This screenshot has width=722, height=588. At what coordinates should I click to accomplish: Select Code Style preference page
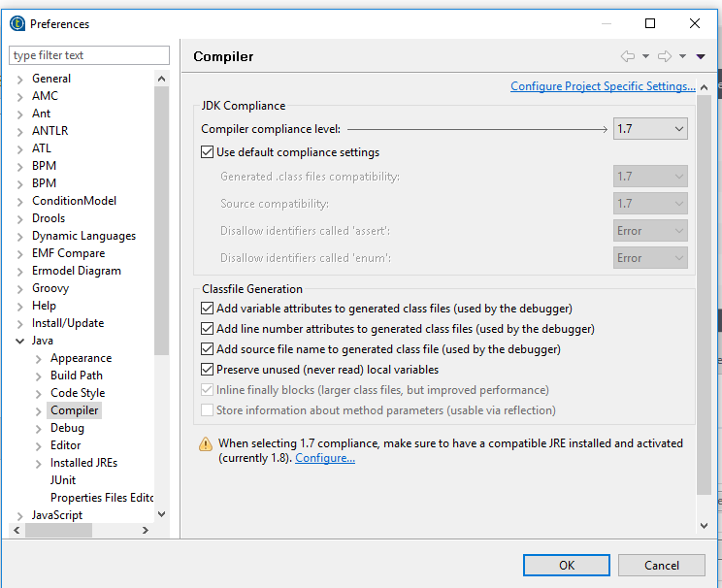click(x=78, y=393)
